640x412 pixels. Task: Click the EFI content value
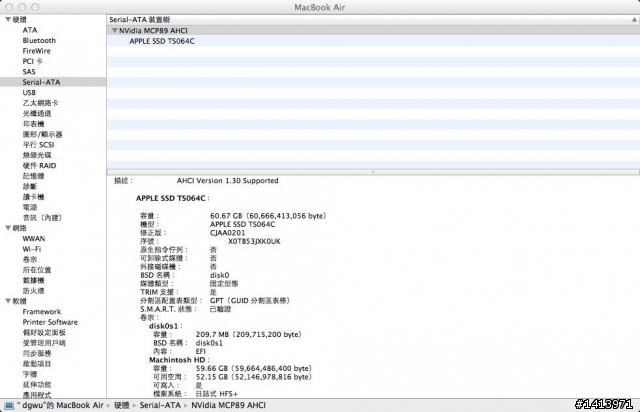point(200,352)
